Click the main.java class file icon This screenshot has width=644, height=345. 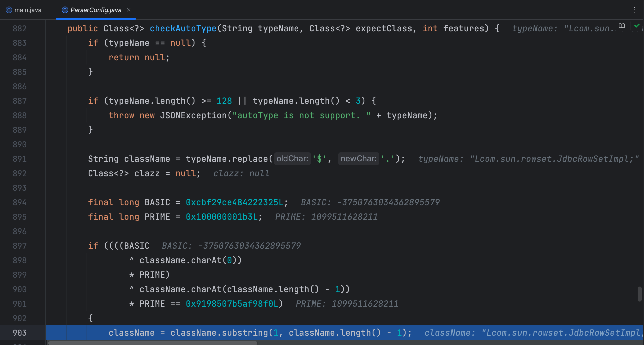tap(9, 10)
